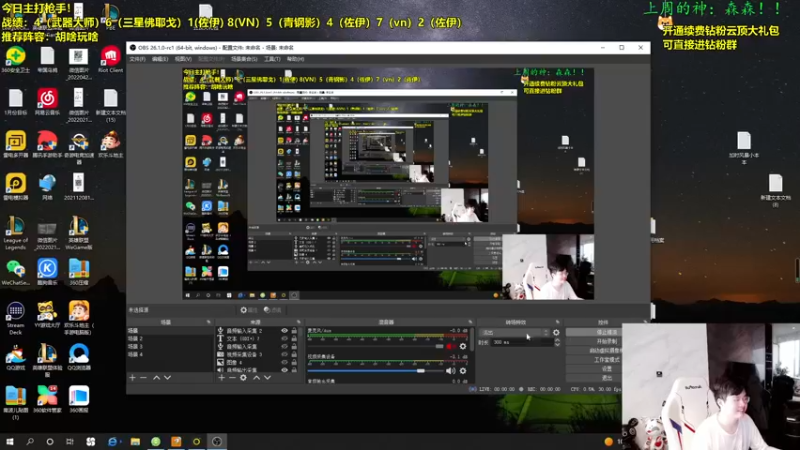
Task: Select the QQ浏览器 desktop icon
Action: click(79, 357)
